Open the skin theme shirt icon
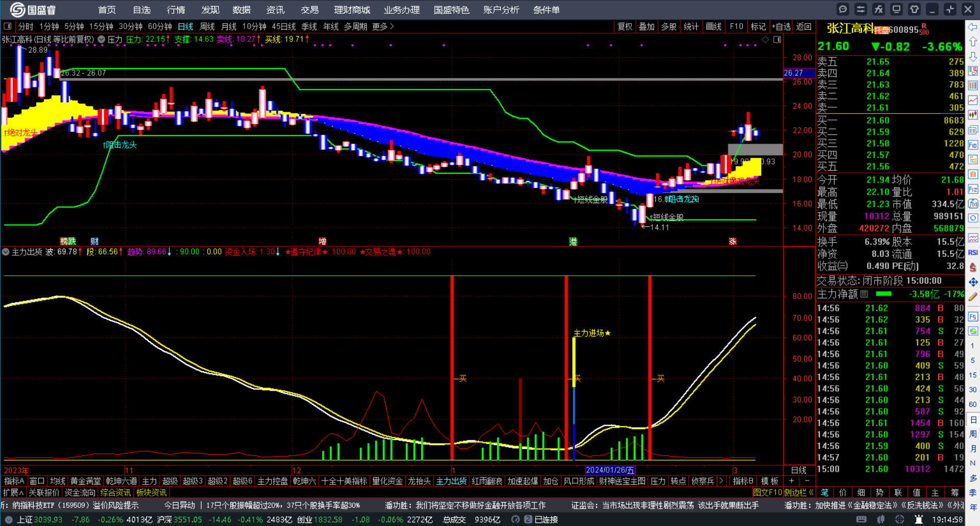This screenshot has width=980, height=526. tap(914, 9)
